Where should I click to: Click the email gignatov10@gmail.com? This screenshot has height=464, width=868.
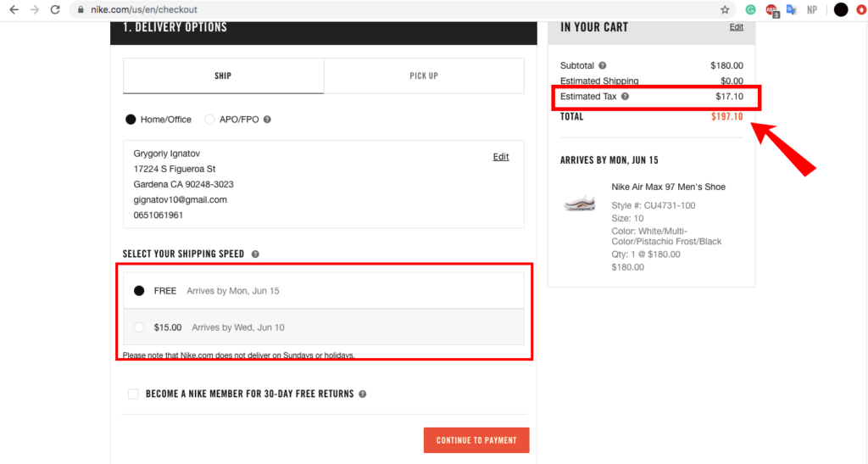[180, 200]
